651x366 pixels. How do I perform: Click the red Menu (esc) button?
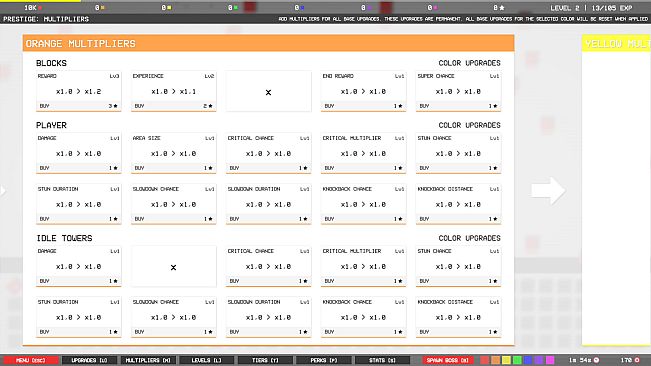tap(30, 360)
